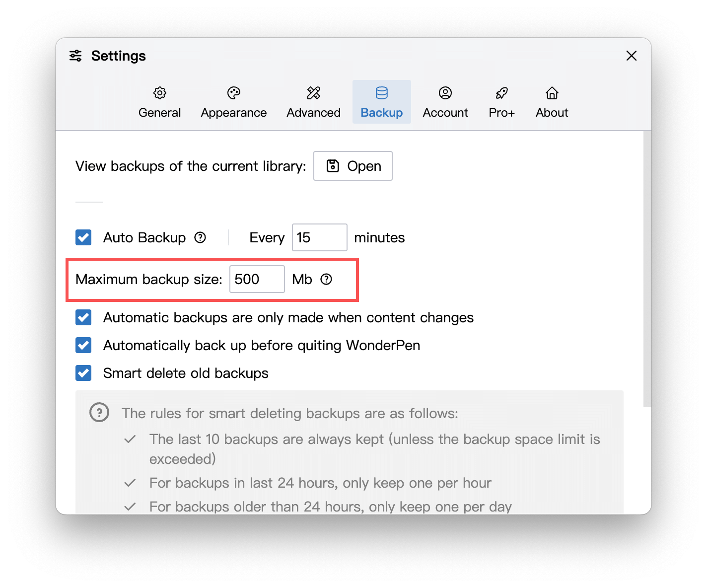This screenshot has height=588, width=707.
Task: Go to the Advanced tab
Action: click(x=314, y=102)
